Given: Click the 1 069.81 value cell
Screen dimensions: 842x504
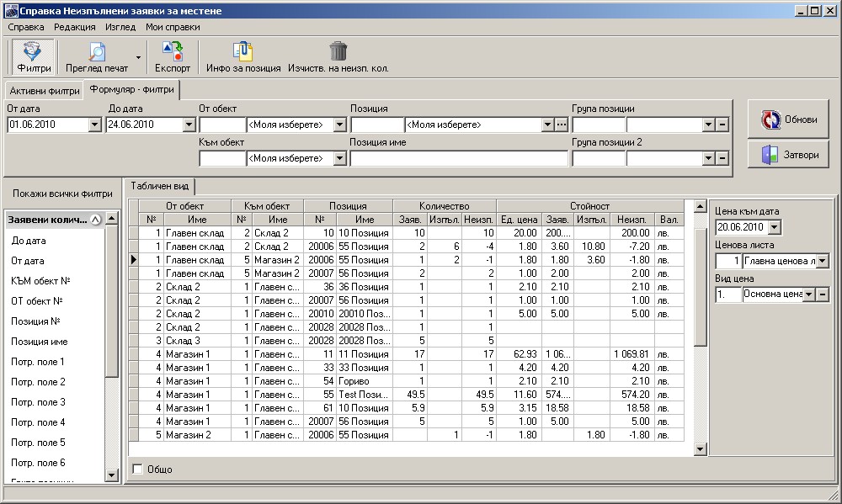Looking at the screenshot, I should click(632, 354).
